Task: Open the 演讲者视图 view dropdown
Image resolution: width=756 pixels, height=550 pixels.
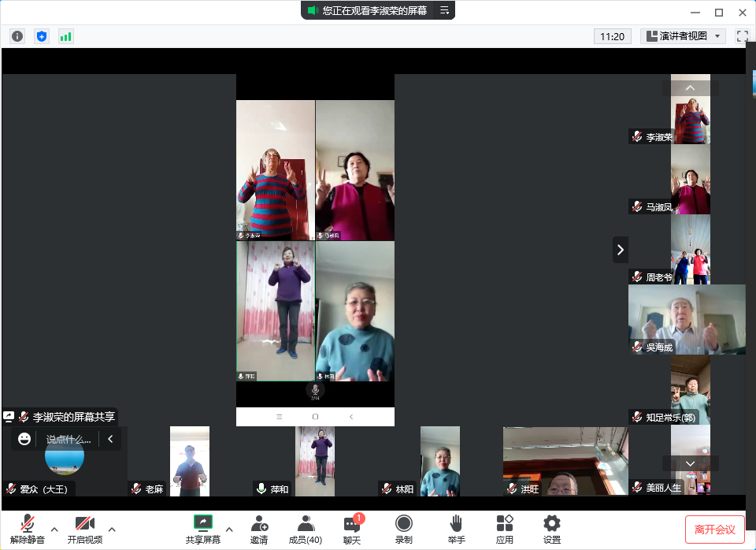Action: pyautogui.click(x=683, y=36)
